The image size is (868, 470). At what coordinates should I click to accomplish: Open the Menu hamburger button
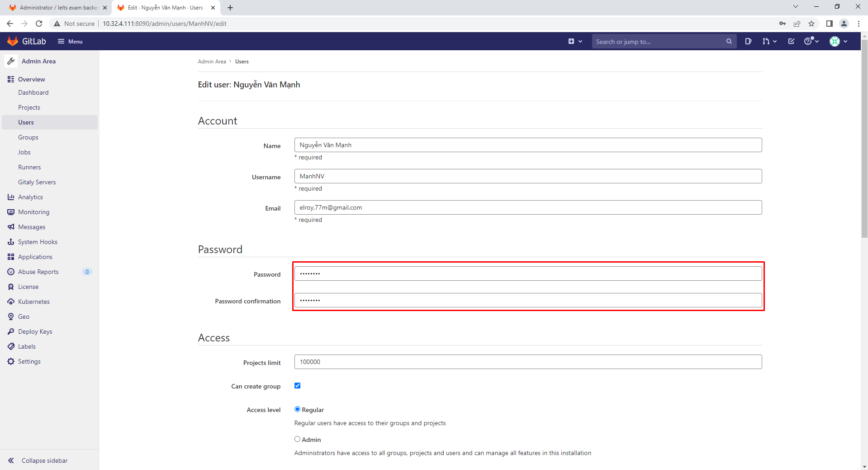[70, 41]
